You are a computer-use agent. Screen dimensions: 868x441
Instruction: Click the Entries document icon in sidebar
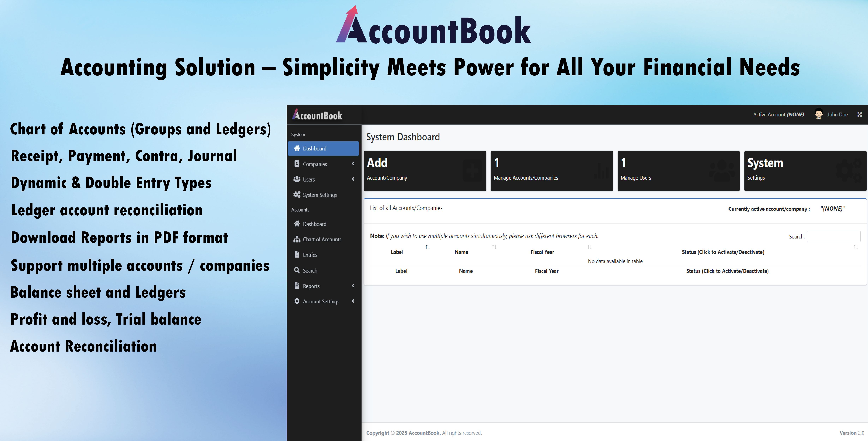click(x=297, y=255)
